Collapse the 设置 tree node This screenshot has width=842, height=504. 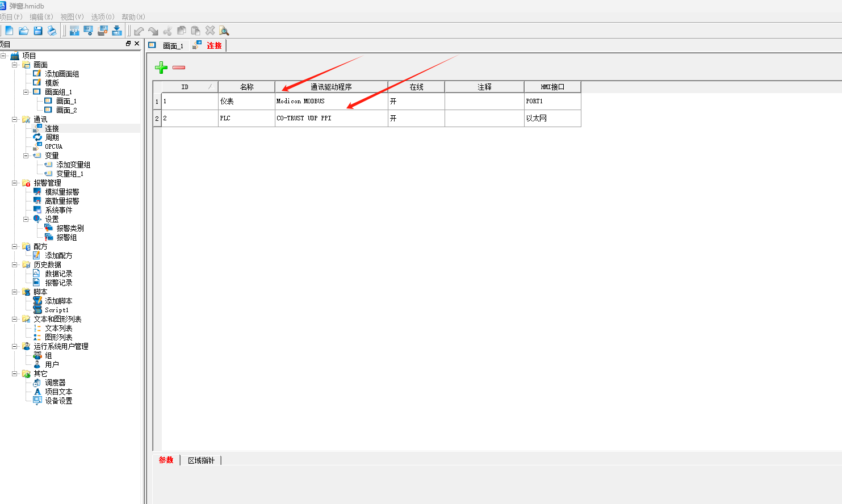(26, 219)
